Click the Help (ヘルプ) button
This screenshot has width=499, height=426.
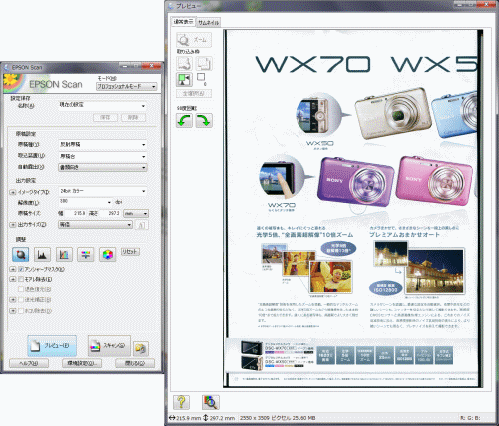(x=29, y=363)
